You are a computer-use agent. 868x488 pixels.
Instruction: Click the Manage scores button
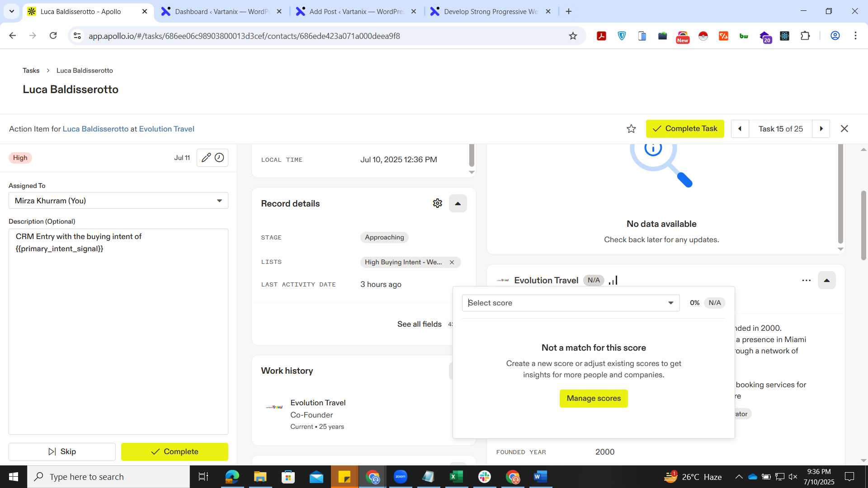click(x=594, y=399)
